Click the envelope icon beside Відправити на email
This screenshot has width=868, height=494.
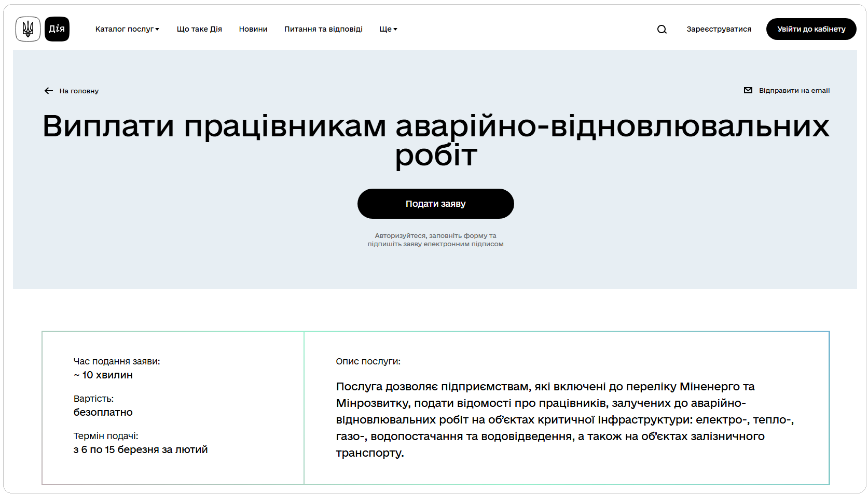[747, 90]
